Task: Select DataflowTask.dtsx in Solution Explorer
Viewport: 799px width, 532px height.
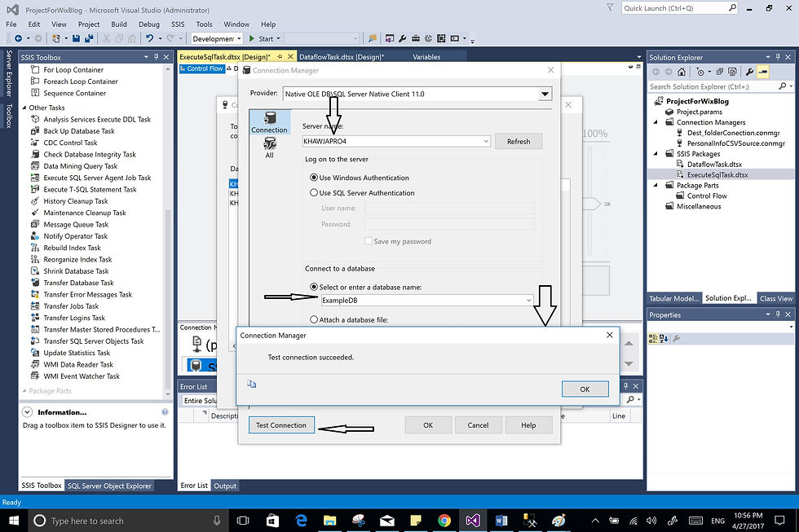Action: point(714,164)
